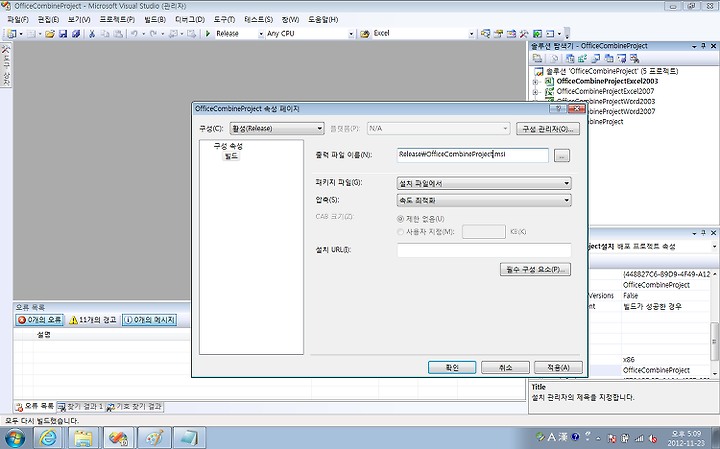This screenshot has width=720, height=449.
Task: Click Solution Explorer Properties icon
Action: click(x=537, y=58)
